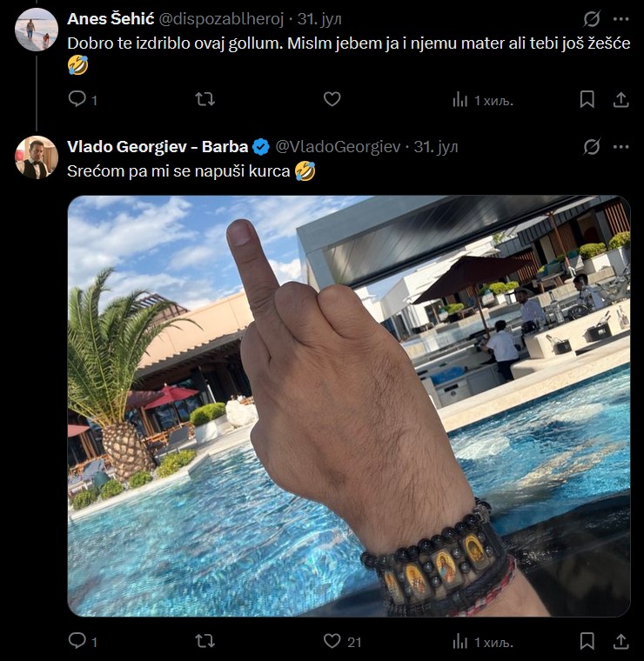Retweet Vlado Georgiev's post
Screen dimensions: 644x661
click(x=205, y=641)
